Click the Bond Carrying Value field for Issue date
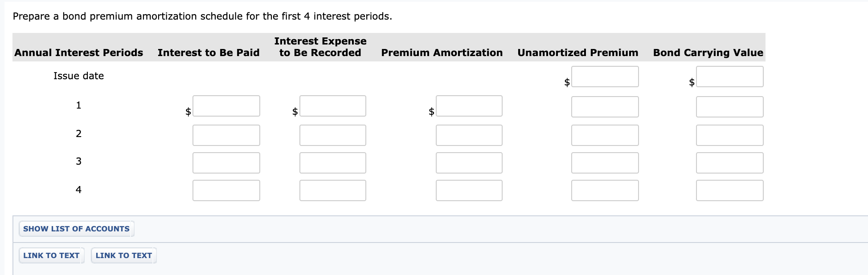 [729, 77]
